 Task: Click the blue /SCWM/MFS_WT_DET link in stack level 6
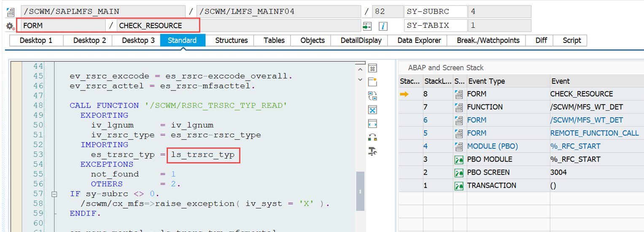587,120
